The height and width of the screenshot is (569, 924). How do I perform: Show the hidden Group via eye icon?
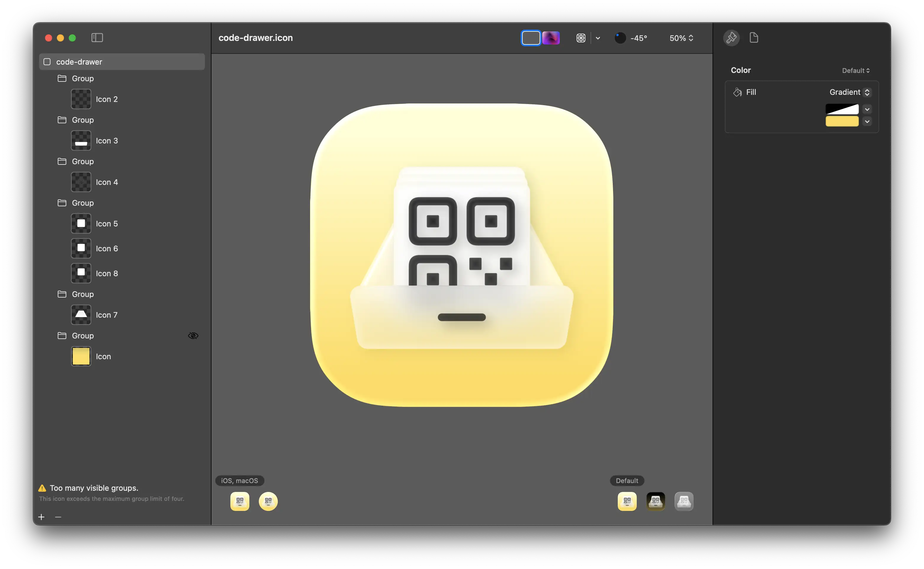pyautogui.click(x=193, y=336)
